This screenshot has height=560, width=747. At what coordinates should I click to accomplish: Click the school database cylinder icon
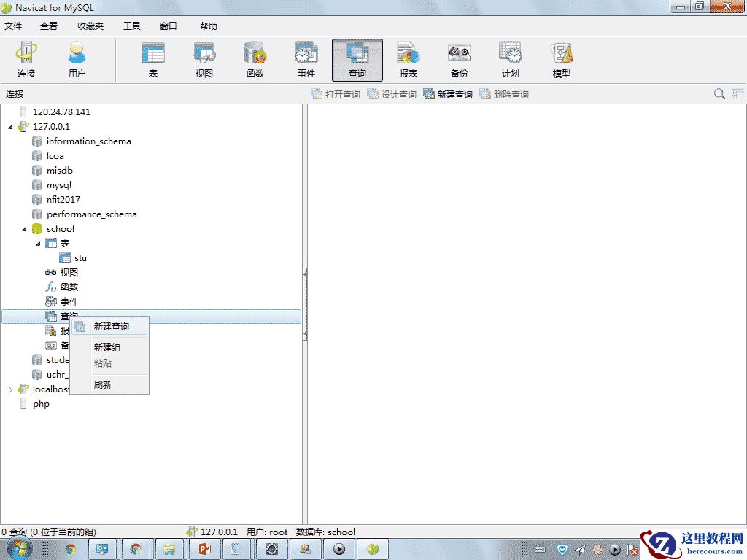click(36, 229)
